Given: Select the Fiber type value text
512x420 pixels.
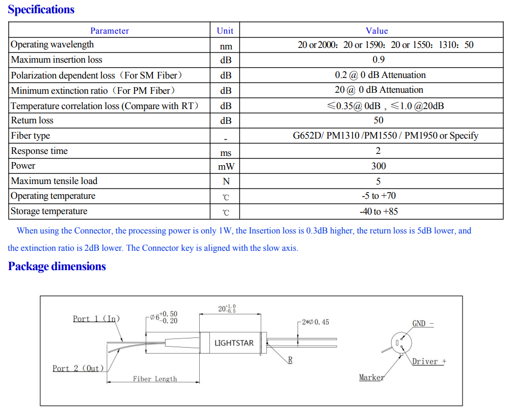Looking at the screenshot, I should point(385,136).
